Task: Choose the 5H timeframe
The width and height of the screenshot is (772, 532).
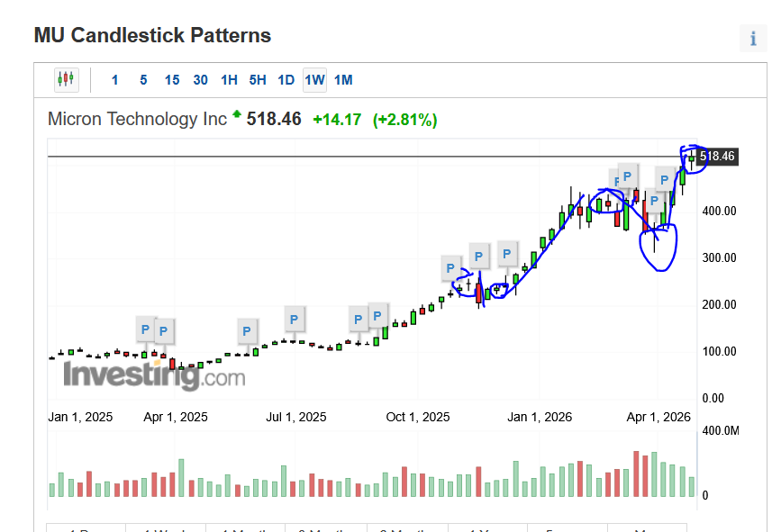Action: [258, 80]
